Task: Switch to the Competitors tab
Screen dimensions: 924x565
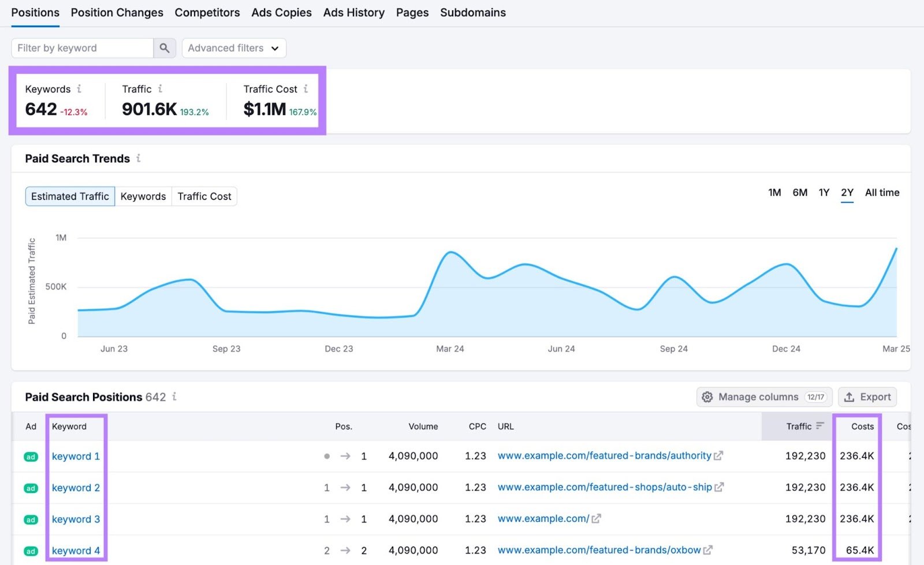Action: (207, 12)
